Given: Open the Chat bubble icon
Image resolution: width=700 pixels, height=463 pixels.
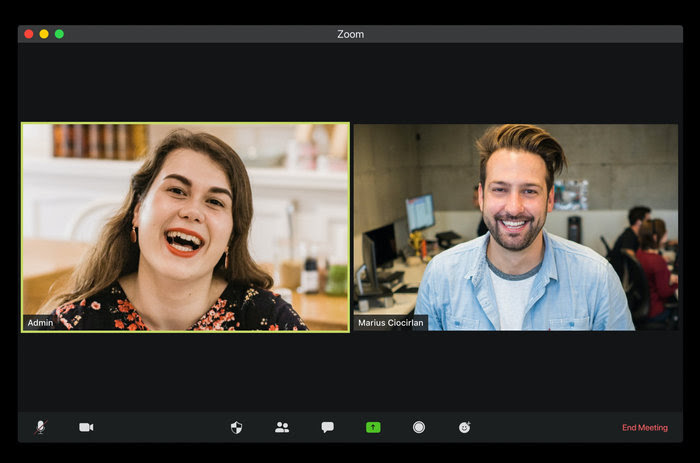Looking at the screenshot, I should pyautogui.click(x=327, y=427).
